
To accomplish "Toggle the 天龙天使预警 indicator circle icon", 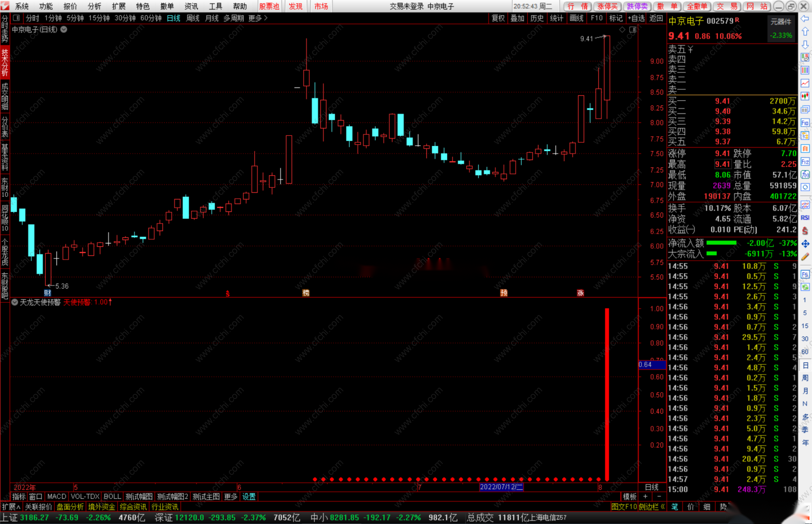I will (x=15, y=302).
